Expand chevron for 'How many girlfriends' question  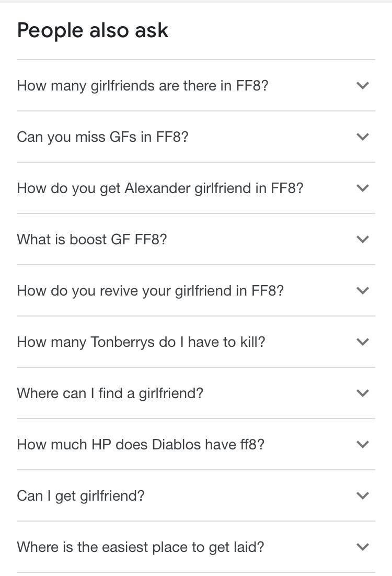coord(363,85)
